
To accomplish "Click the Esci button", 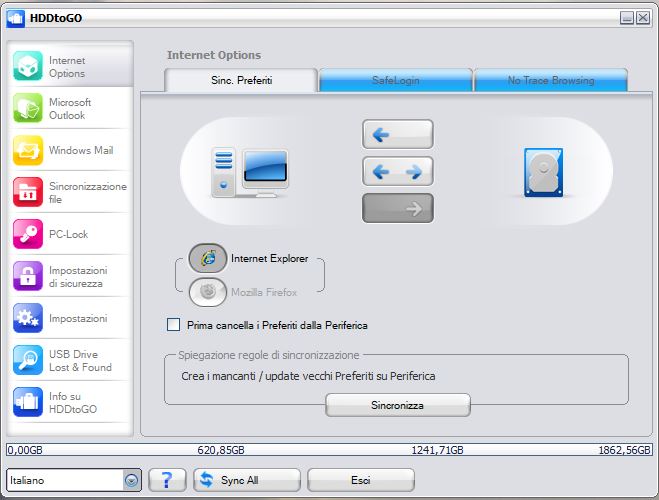I will [361, 480].
